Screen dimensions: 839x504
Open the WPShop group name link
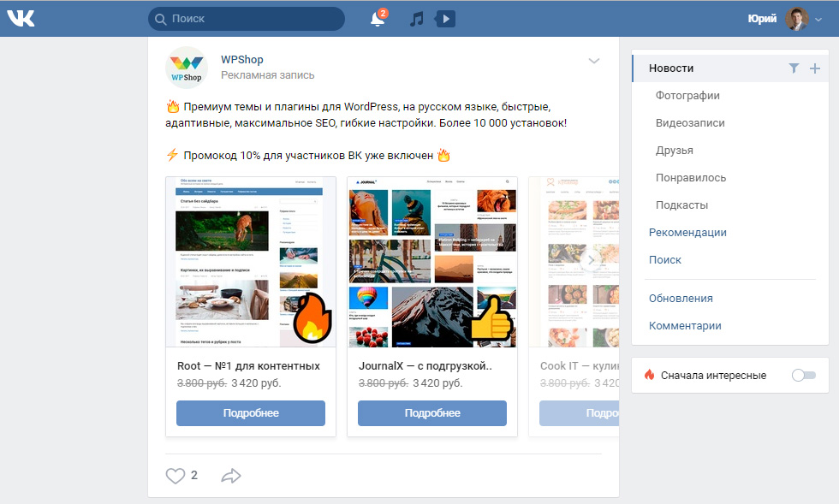(241, 59)
